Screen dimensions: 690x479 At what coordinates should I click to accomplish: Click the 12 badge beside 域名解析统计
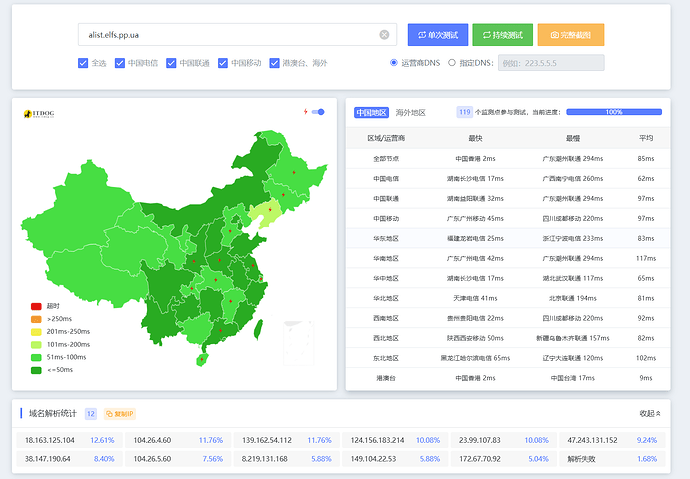click(x=91, y=414)
